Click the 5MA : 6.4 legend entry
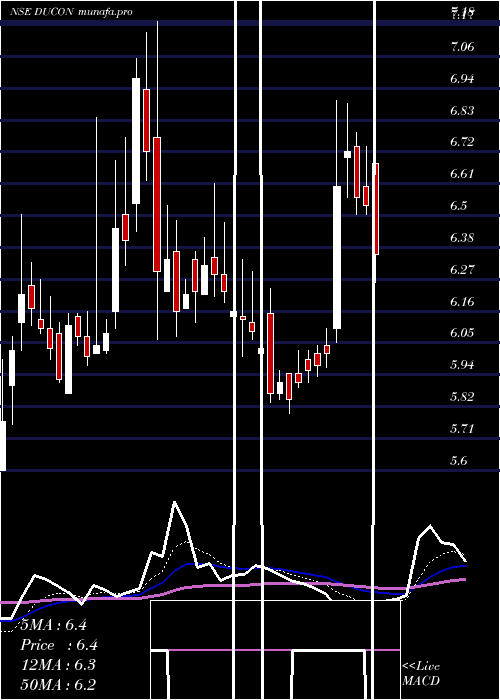This screenshot has width=500, height=700. pos(54,625)
